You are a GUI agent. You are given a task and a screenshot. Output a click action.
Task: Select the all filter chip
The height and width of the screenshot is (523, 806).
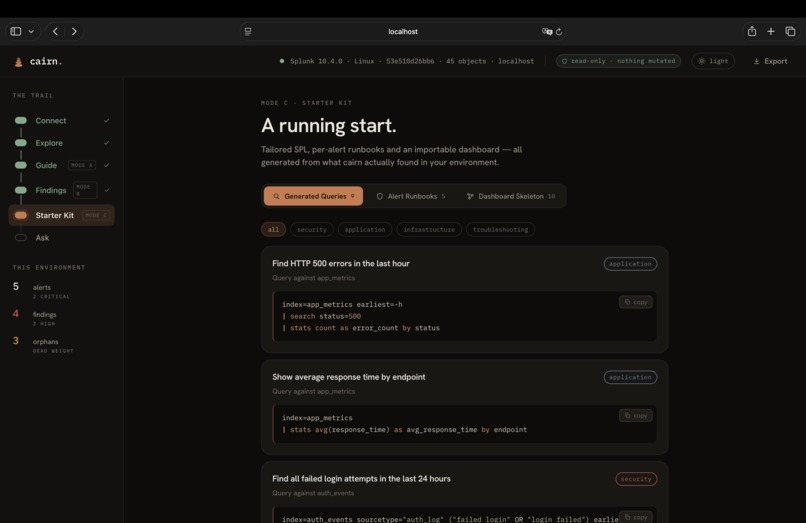pos(273,229)
